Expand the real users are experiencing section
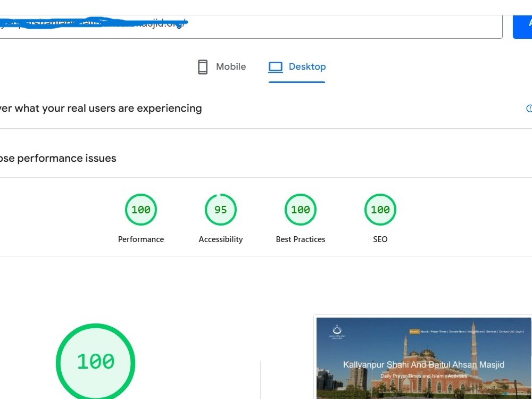Screen dimensions: 532x399 point(101,108)
